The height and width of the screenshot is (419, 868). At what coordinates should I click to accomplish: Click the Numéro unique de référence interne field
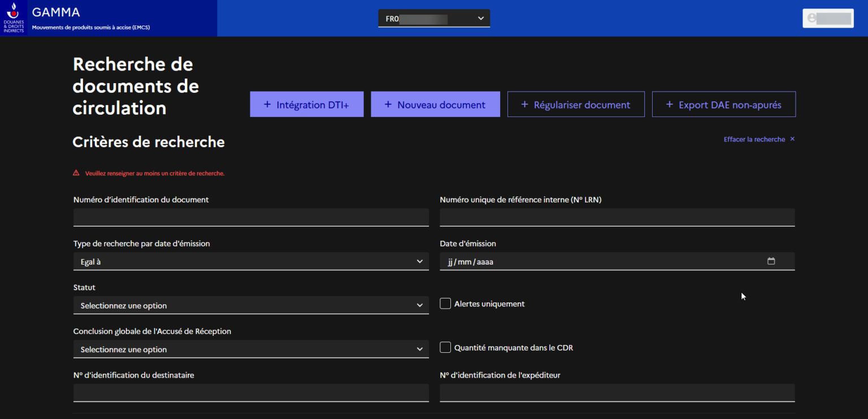(617, 217)
